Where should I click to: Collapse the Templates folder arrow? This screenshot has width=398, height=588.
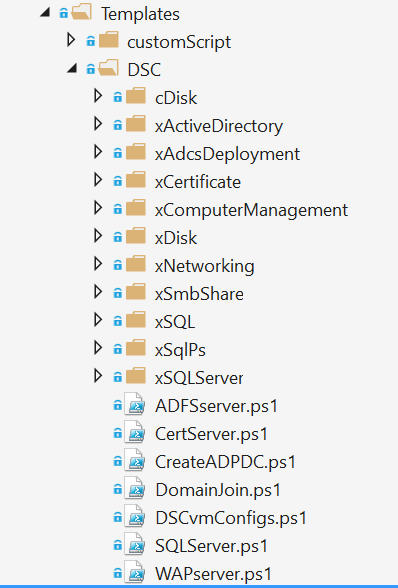tap(45, 13)
